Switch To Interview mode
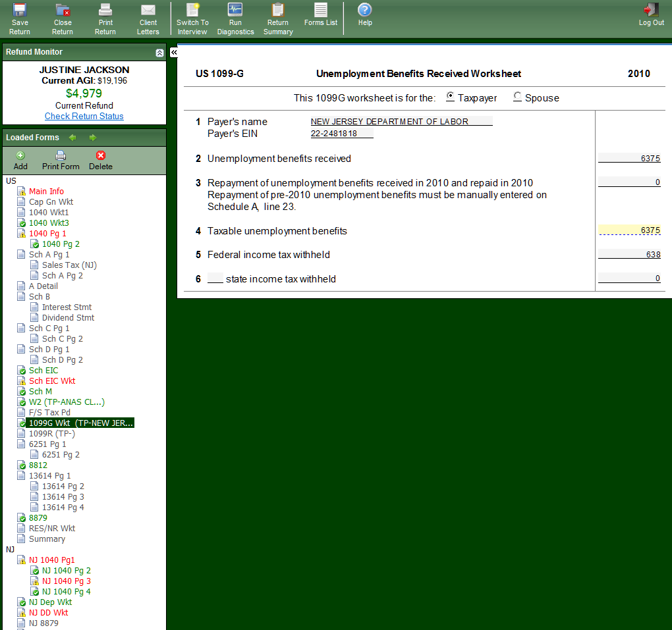The image size is (672, 630). pos(192,11)
